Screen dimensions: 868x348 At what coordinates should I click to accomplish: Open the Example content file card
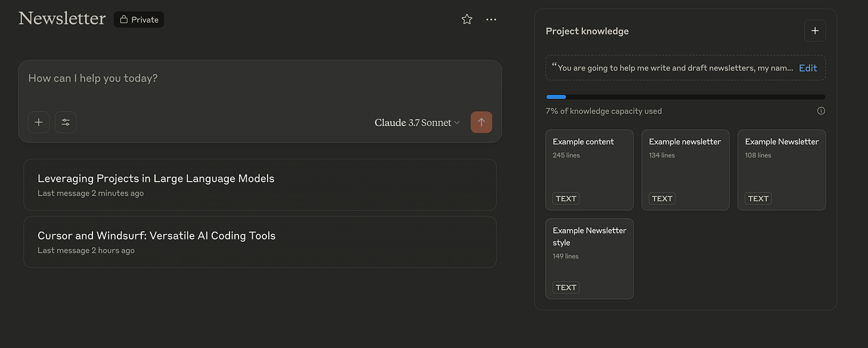pyautogui.click(x=590, y=170)
